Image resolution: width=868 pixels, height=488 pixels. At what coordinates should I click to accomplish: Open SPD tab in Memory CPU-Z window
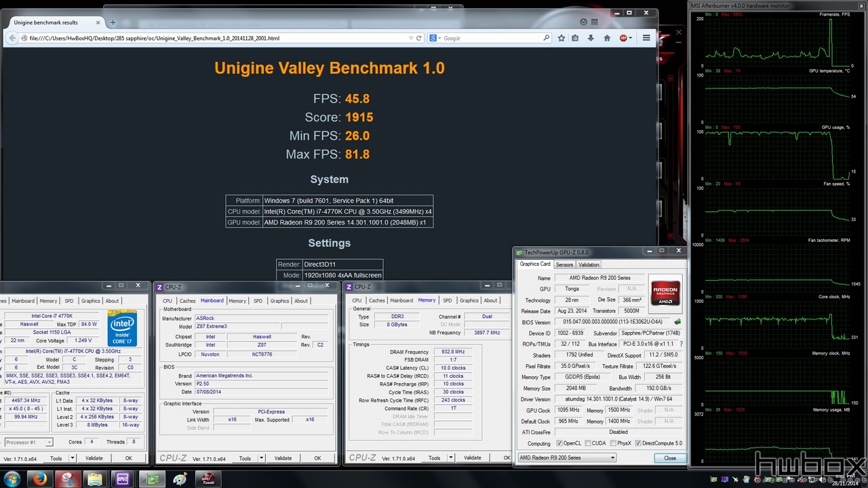pyautogui.click(x=447, y=300)
